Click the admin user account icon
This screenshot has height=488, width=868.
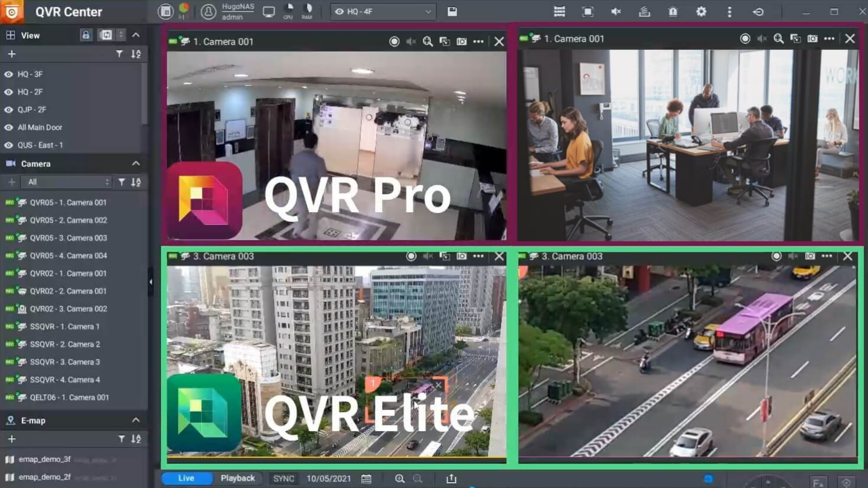(x=208, y=12)
